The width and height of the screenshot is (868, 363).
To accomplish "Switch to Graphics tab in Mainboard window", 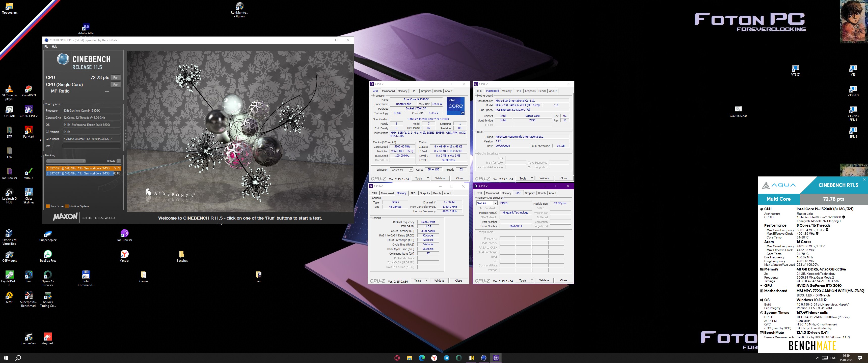I will (530, 91).
